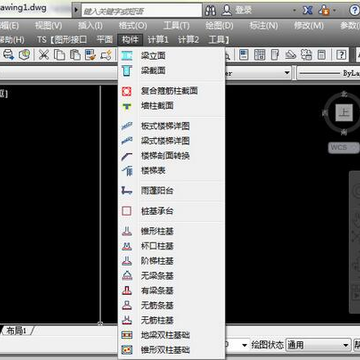
Task: Click 阶梯柱基 menu item
Action: pyautogui.click(x=172, y=261)
